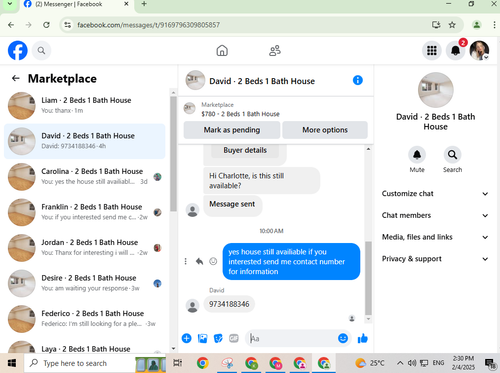Select the phone number 9734188346 message bubble

(229, 304)
